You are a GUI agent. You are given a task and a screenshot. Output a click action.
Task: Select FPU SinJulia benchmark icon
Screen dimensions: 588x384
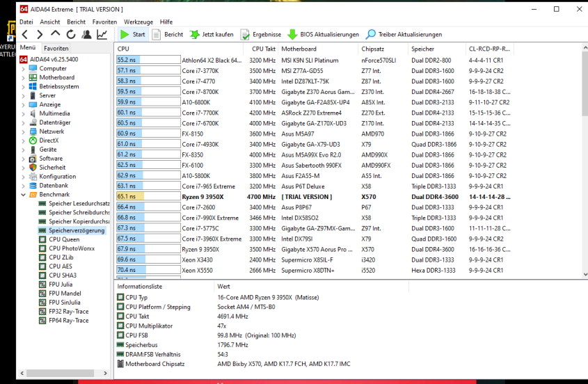42,302
